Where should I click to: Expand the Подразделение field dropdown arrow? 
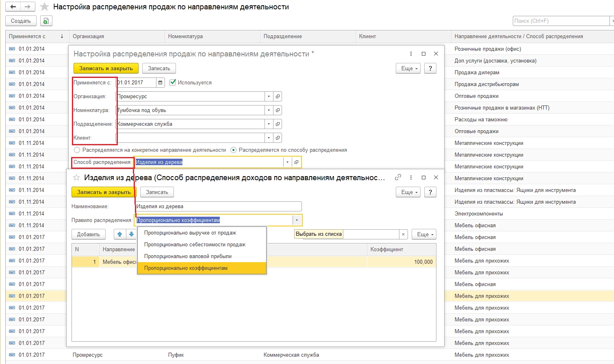point(269,124)
